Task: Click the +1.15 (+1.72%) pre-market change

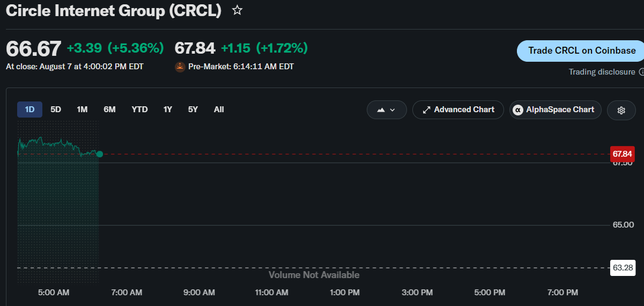Action: click(264, 48)
